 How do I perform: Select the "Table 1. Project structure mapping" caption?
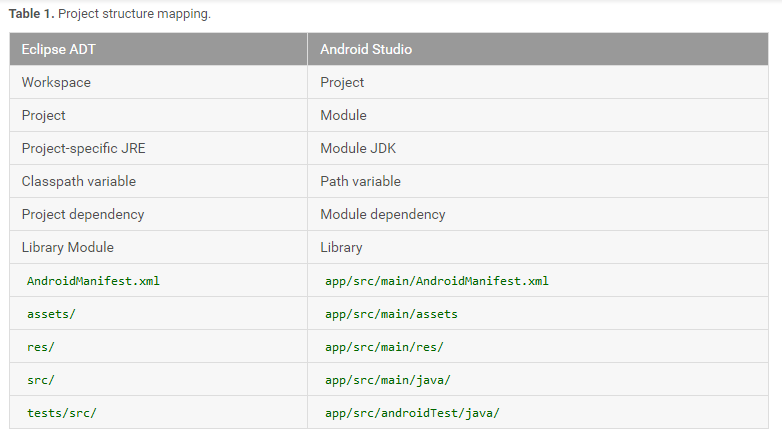[110, 13]
